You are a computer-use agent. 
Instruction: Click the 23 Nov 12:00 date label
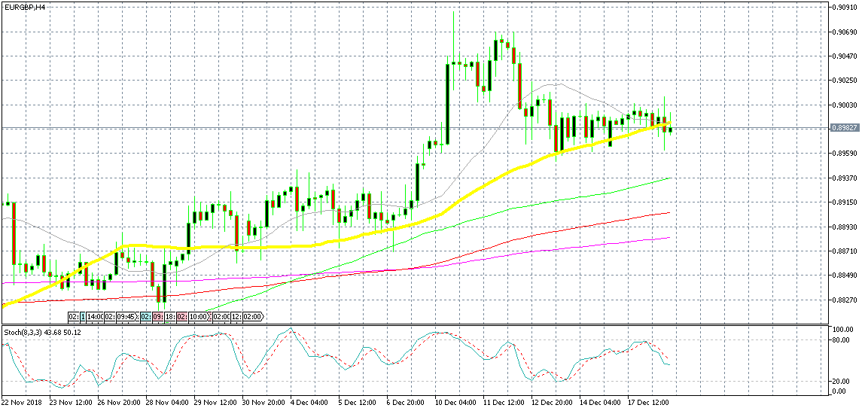(x=71, y=403)
